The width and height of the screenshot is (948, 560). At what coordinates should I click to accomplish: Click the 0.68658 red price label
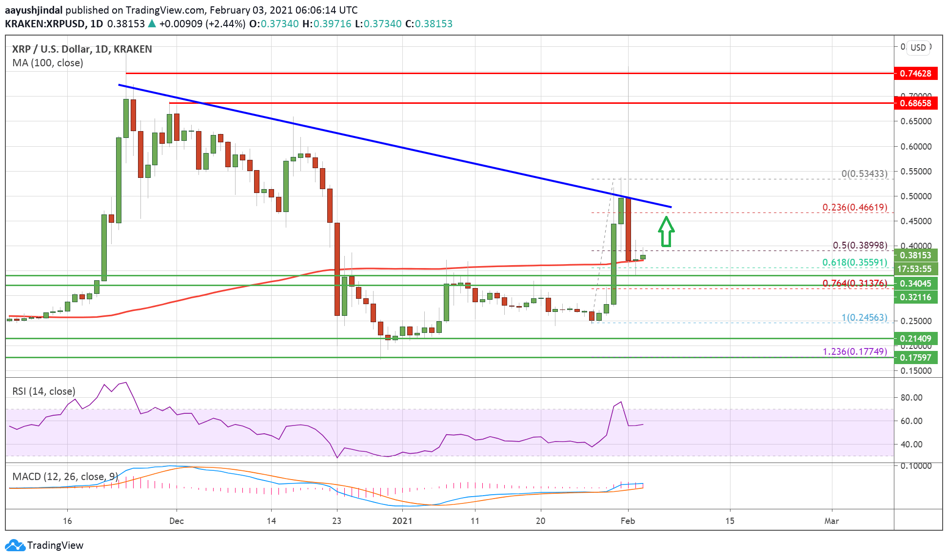(915, 103)
